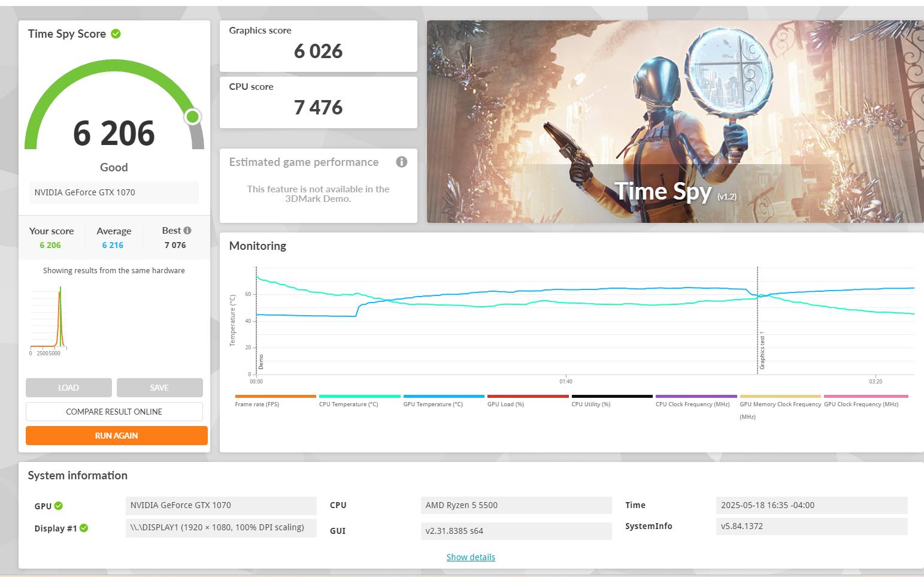Toggle the GPU Temperature (°C) legend series
The image size is (924, 577).
click(x=444, y=400)
